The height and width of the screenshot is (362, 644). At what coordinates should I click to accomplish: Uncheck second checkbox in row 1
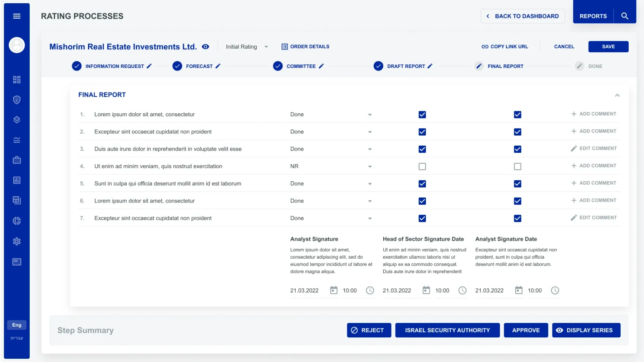click(x=517, y=114)
